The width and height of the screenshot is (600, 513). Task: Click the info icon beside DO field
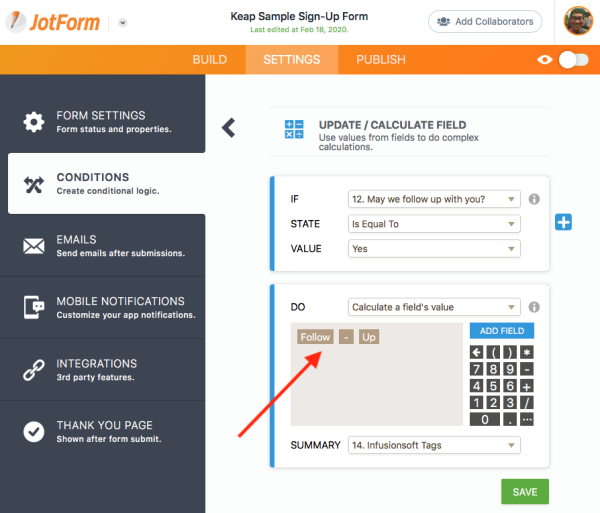point(534,307)
